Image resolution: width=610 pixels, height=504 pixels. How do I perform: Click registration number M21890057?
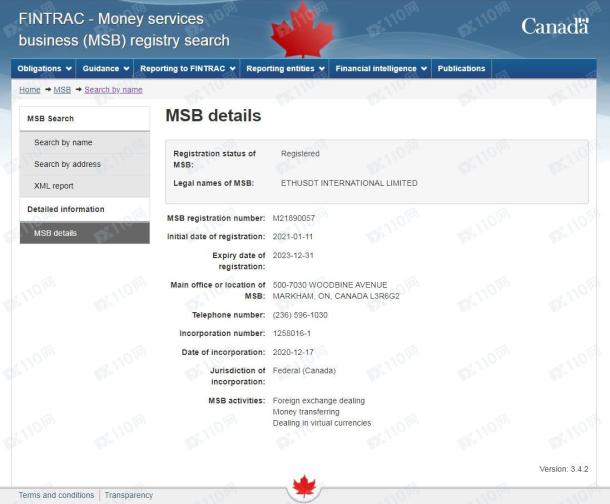(x=294, y=218)
